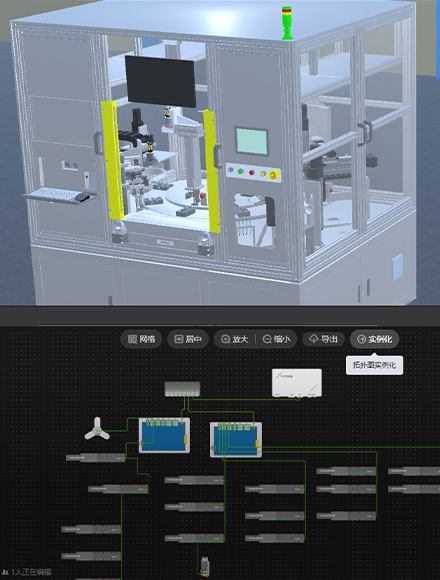This screenshot has width=440, height=580.
Task: Export the topology with 导出
Action: (323, 339)
